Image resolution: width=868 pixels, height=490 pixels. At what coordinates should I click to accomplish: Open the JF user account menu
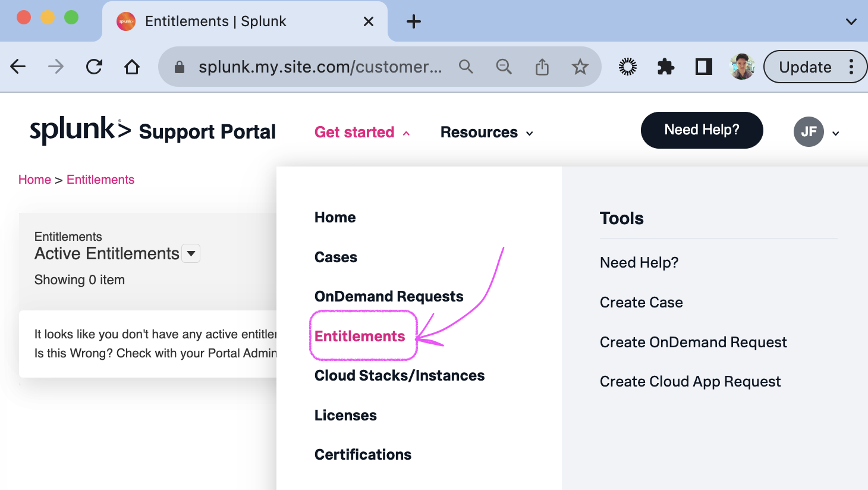[816, 132]
